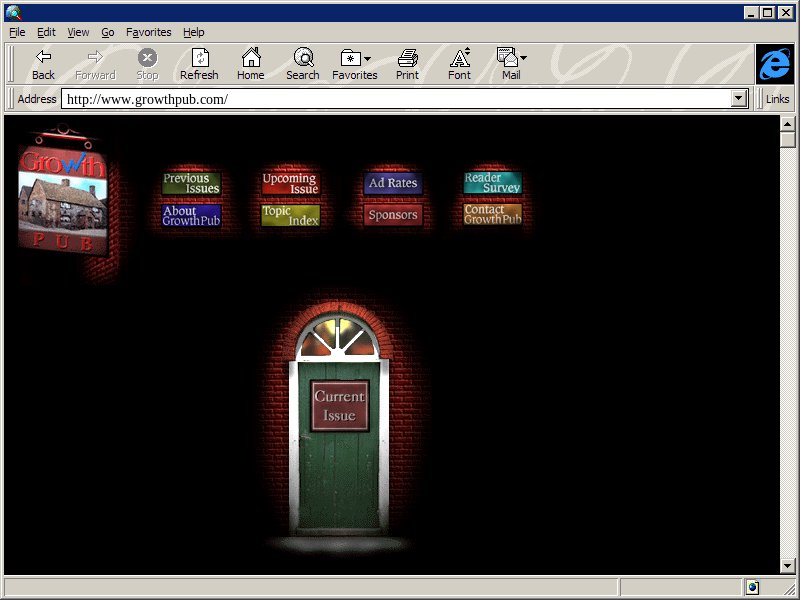Click the Internet Explorer logo icon
Image resolution: width=800 pixels, height=600 pixels.
[x=774, y=64]
